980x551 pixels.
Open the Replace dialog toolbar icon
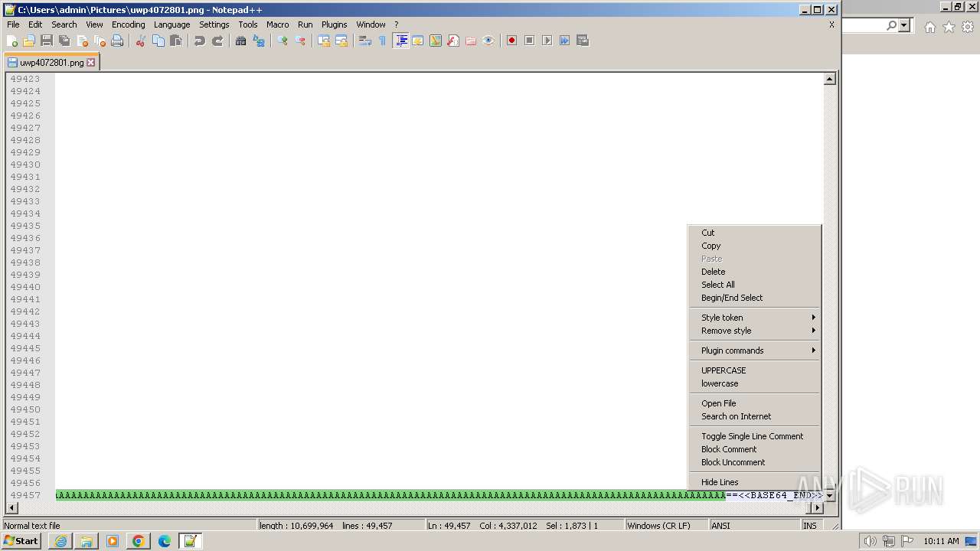[x=259, y=41]
